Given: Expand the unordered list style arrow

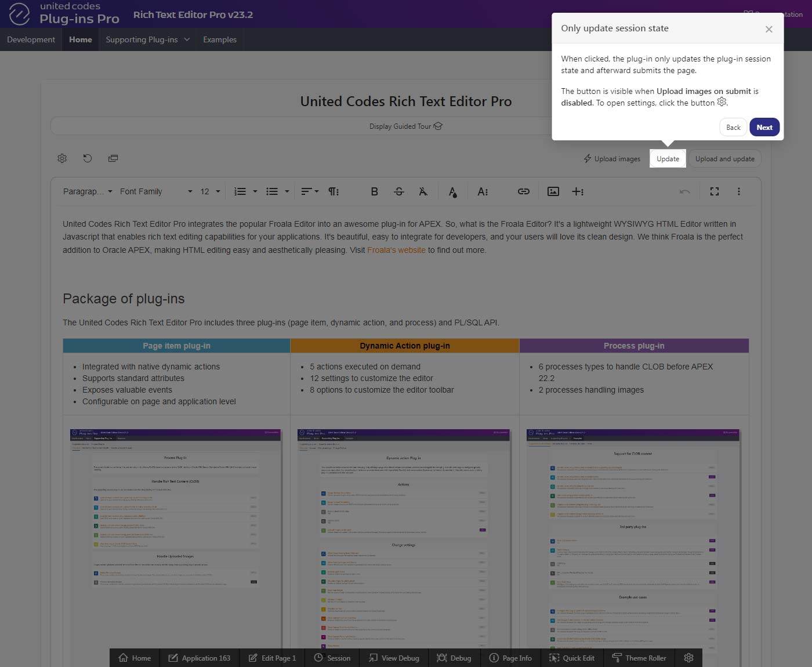Looking at the screenshot, I should (287, 191).
